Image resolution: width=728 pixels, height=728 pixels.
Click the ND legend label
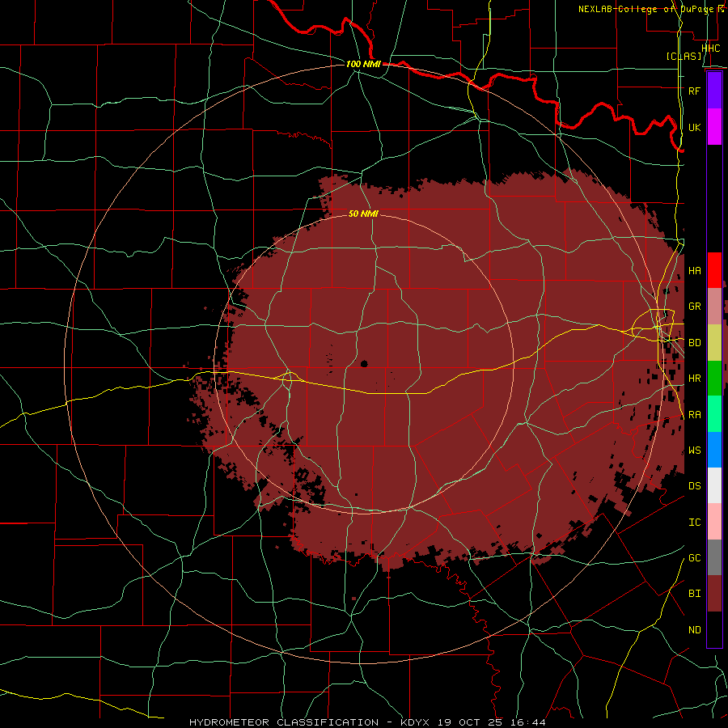pyautogui.click(x=694, y=629)
